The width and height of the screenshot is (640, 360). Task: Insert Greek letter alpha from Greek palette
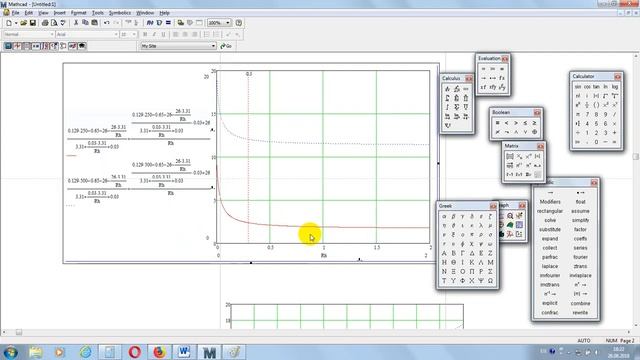tap(444, 216)
